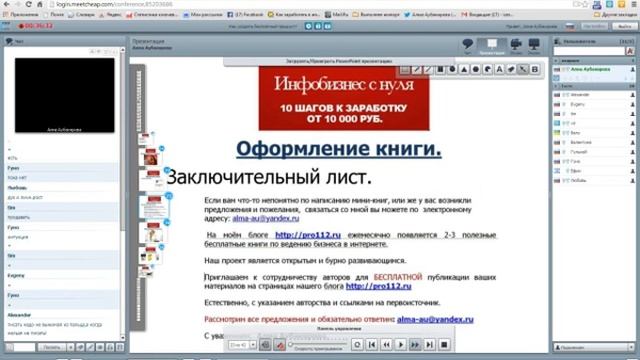Select the eraser tool
Screen dimensions: 640x360
tap(511, 70)
